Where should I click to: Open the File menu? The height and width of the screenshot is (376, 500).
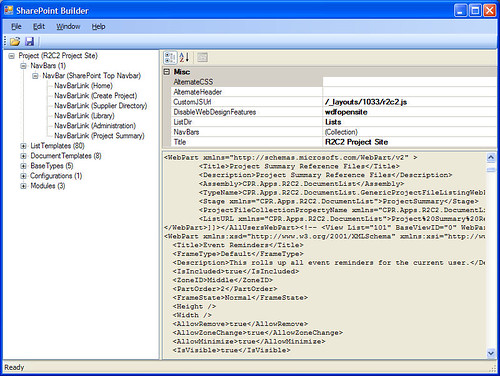pos(16,27)
